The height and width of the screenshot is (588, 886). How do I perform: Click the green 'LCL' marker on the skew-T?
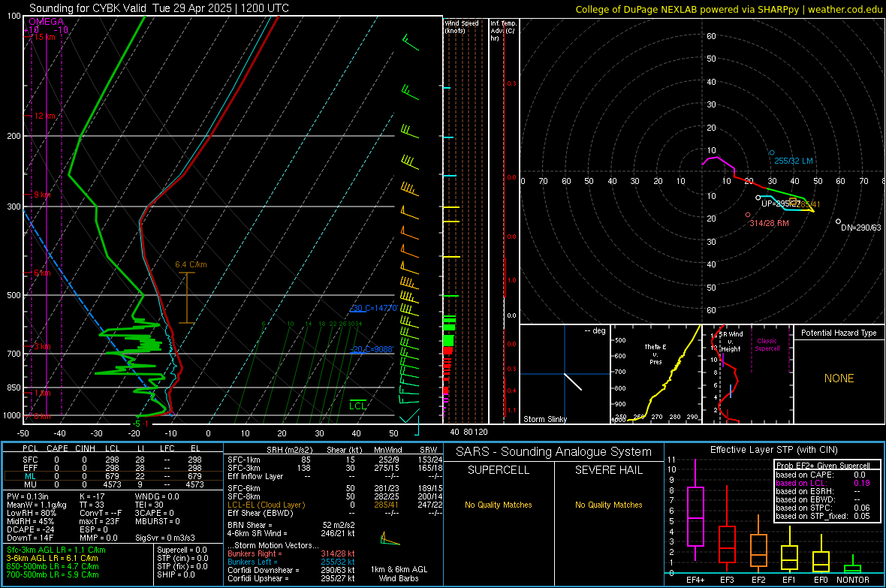[x=357, y=406]
